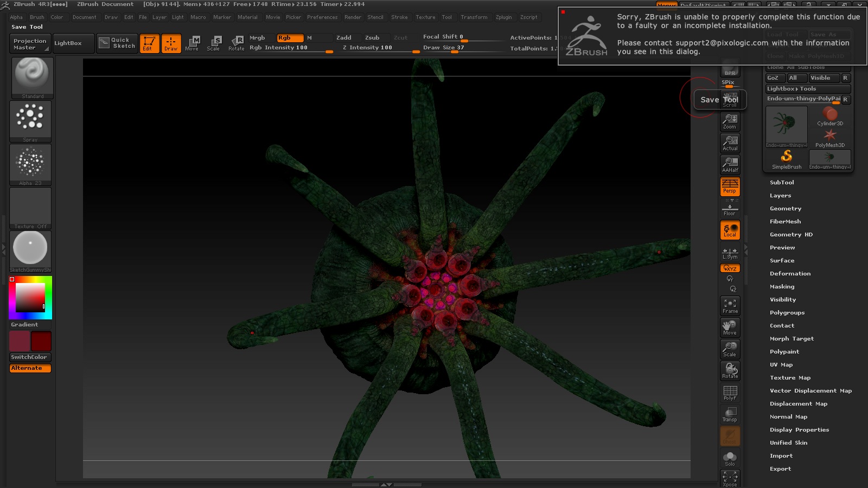Click the Quick Sketch button
This screenshot has height=488, width=868.
tap(117, 43)
